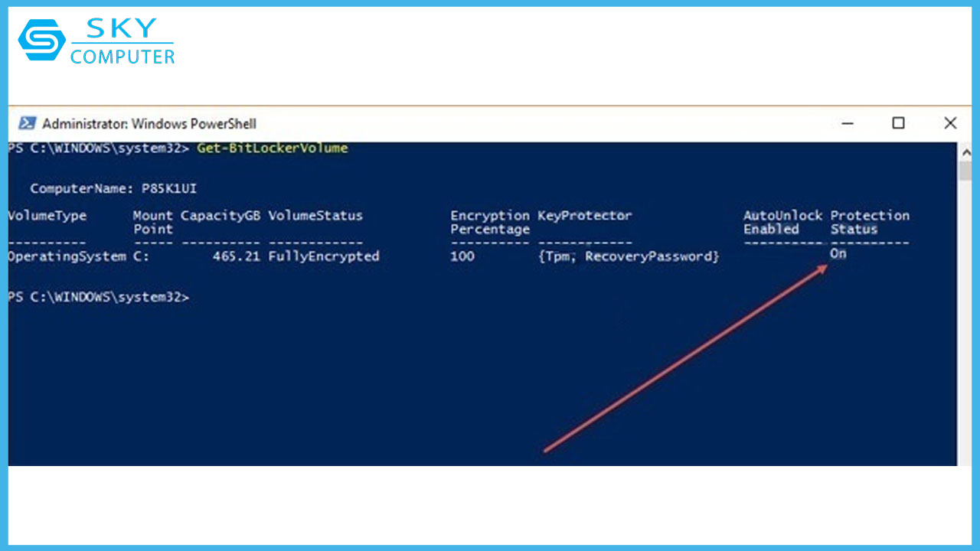Click the vertical scrollbar thumb
This screenshot has width=980, height=551.
pos(965,171)
